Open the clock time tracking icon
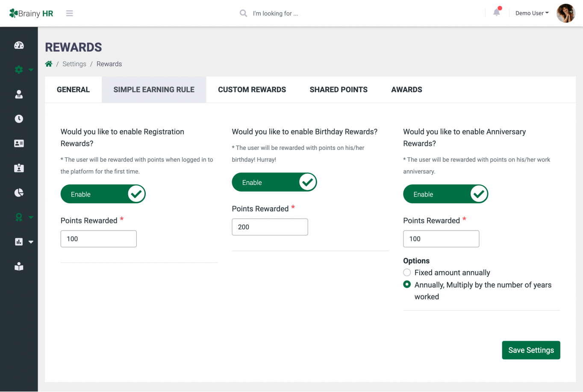 19,119
